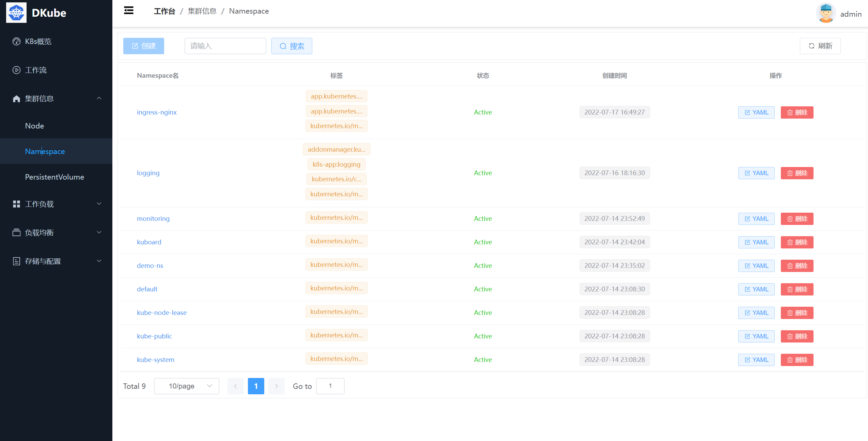Delete the ingress-nginx namespace

coord(797,112)
